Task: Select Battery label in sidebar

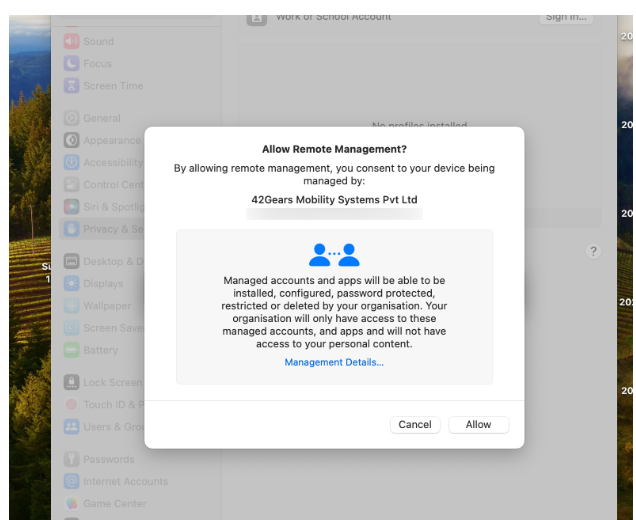Action: [x=101, y=350]
